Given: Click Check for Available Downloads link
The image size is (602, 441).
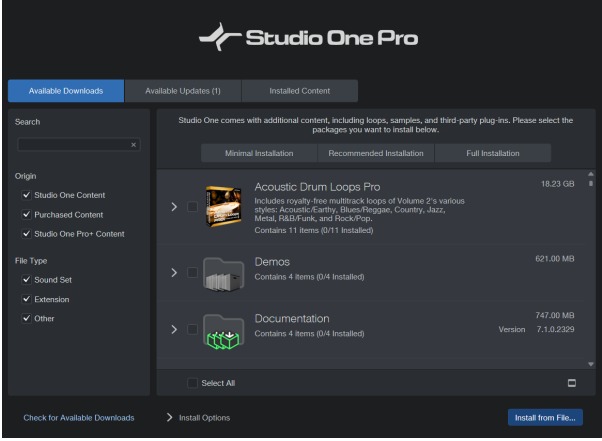Looking at the screenshot, I should coord(79,418).
